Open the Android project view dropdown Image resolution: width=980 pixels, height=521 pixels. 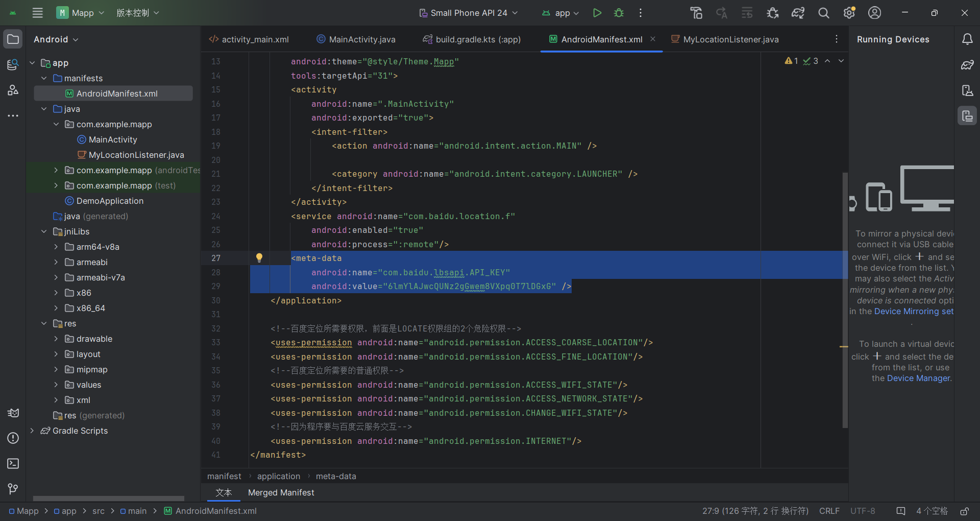[x=56, y=39]
